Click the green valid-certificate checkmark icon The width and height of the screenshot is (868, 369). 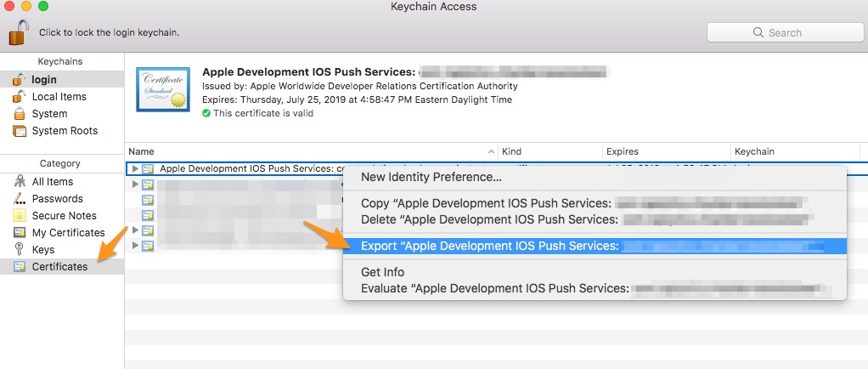pyautogui.click(x=206, y=113)
